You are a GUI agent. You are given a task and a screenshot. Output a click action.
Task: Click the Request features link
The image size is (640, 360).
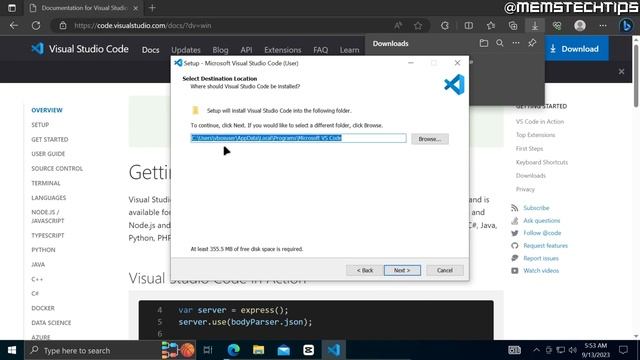(x=545, y=246)
